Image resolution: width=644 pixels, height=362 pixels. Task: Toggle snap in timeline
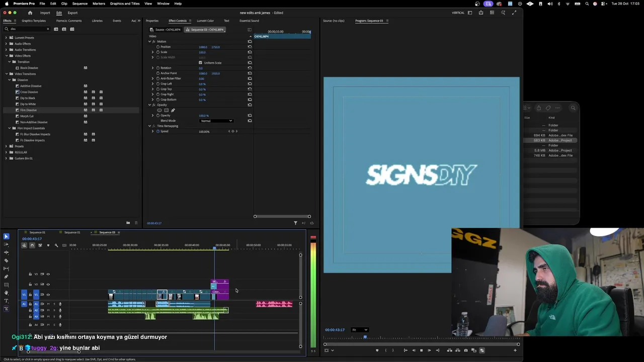click(32, 245)
